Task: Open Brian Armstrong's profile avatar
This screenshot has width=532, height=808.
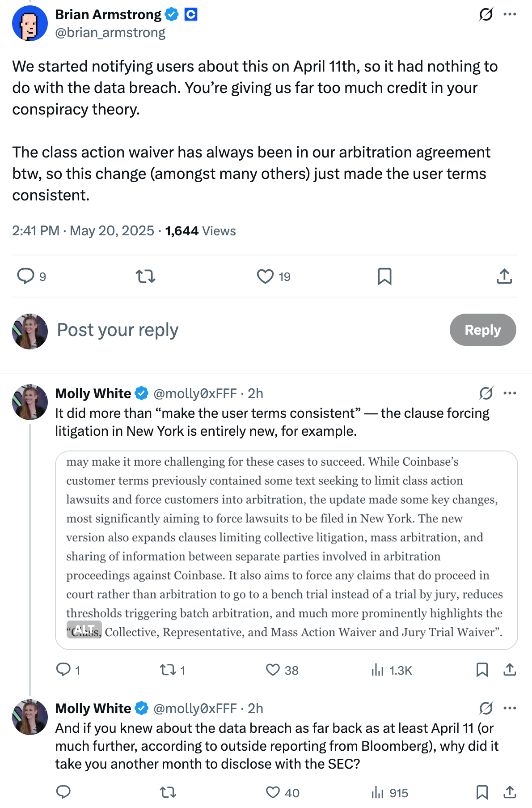Action: click(30, 23)
